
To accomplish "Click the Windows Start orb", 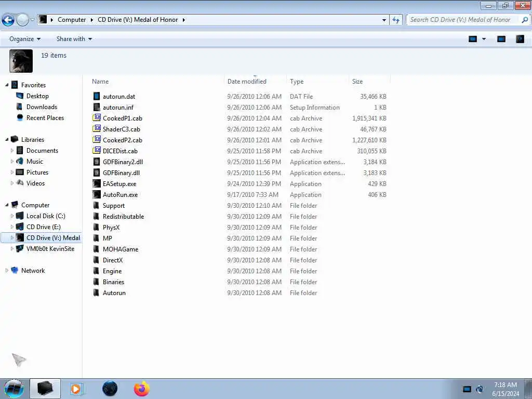I will tap(14, 389).
